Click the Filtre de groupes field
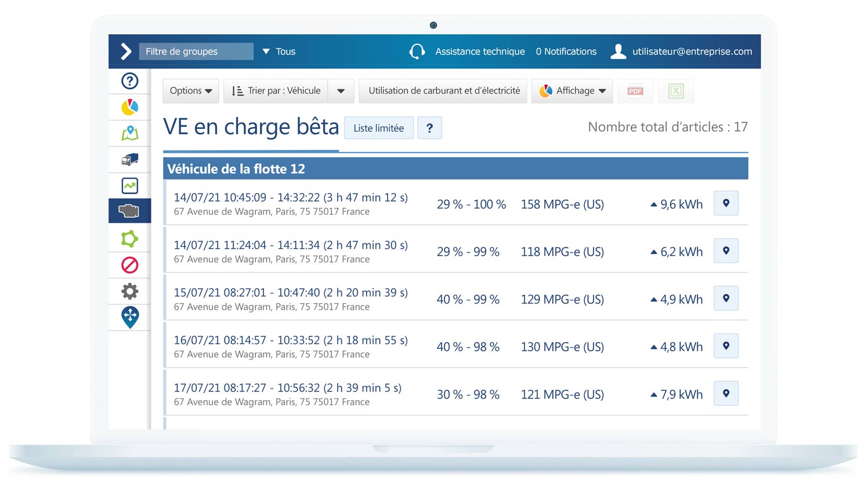 [x=196, y=52]
